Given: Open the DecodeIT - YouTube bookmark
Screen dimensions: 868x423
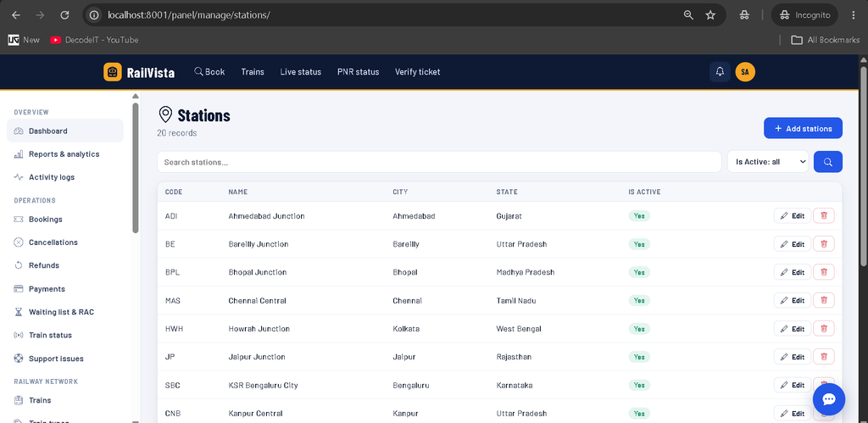Looking at the screenshot, I should pyautogui.click(x=94, y=40).
